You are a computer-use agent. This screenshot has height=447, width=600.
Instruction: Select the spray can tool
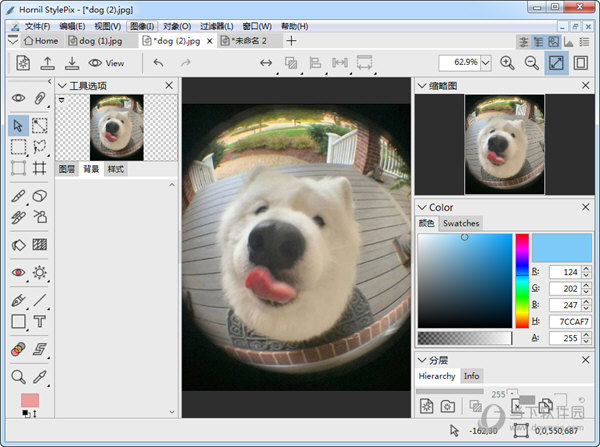pos(39,217)
